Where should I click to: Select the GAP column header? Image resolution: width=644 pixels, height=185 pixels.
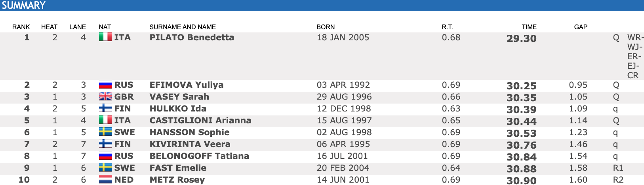click(581, 27)
